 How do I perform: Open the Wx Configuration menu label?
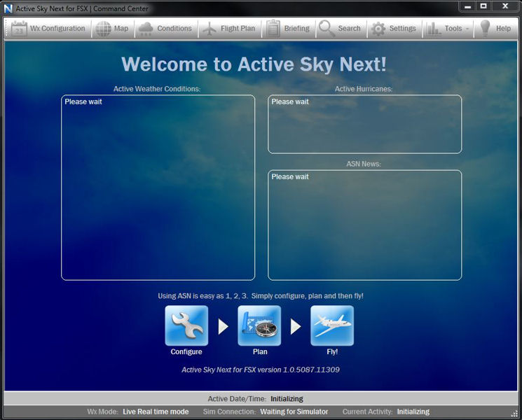(57, 29)
